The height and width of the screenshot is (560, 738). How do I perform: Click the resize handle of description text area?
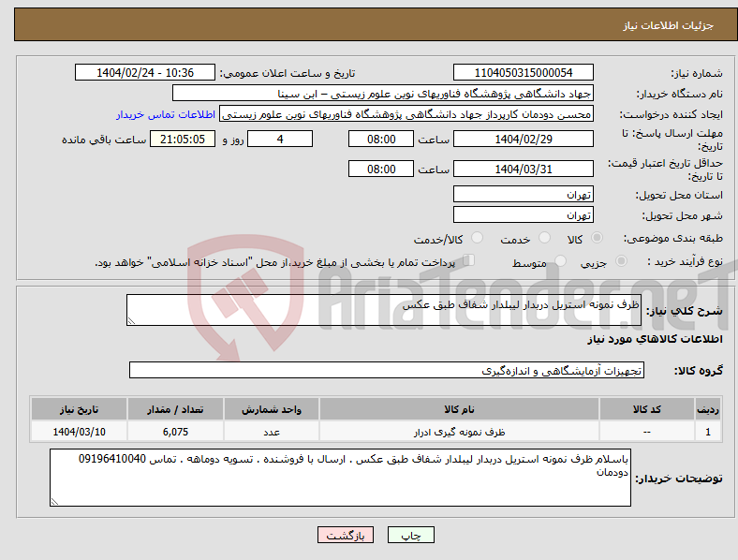tap(131, 321)
